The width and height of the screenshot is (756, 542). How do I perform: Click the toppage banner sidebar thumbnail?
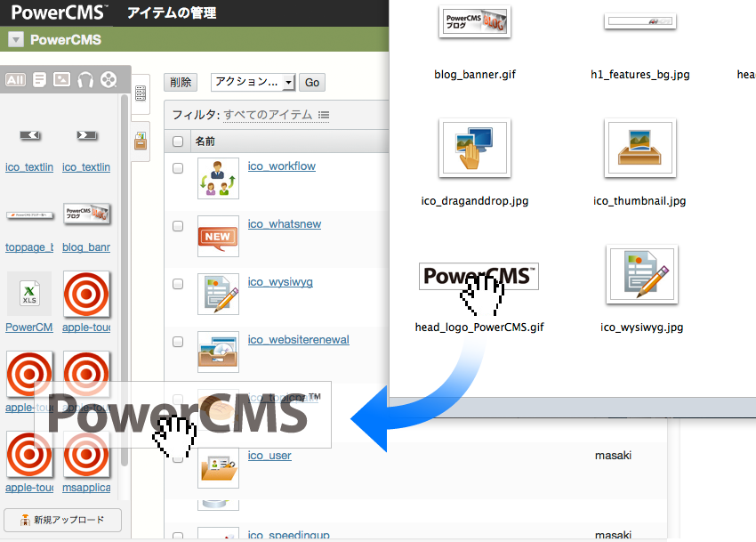coord(30,214)
